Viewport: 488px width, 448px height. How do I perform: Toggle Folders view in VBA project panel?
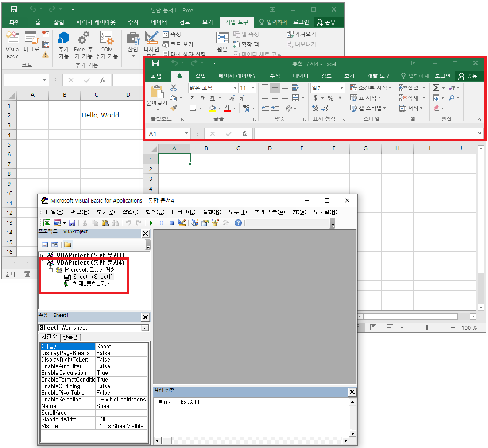coord(68,245)
